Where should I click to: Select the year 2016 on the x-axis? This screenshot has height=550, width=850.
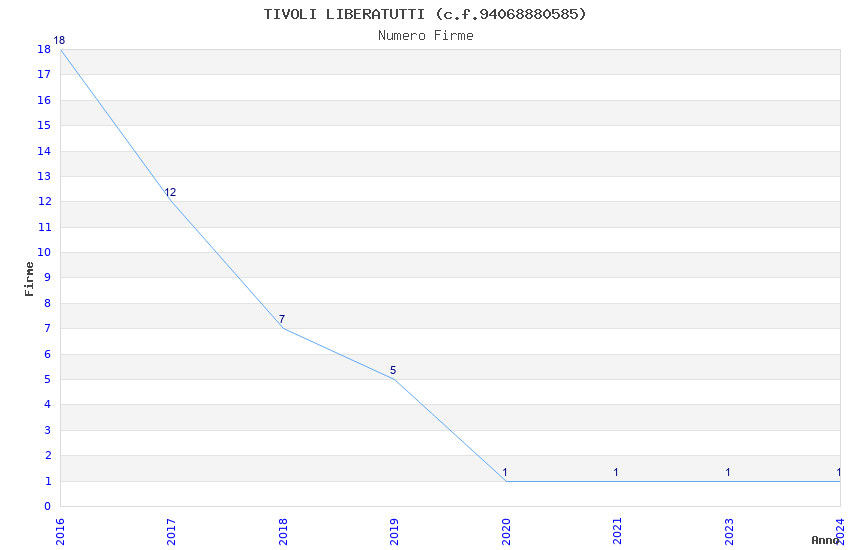point(60,531)
